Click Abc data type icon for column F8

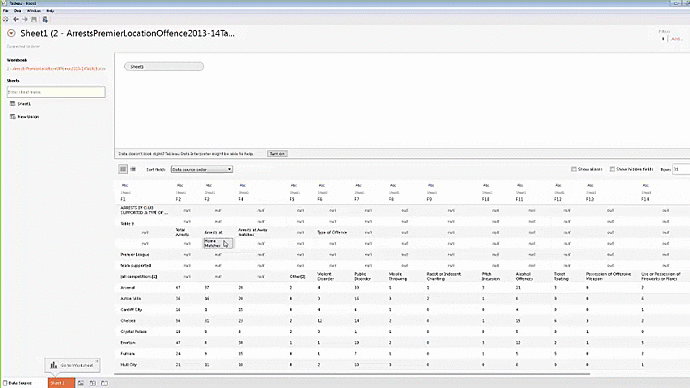click(393, 185)
